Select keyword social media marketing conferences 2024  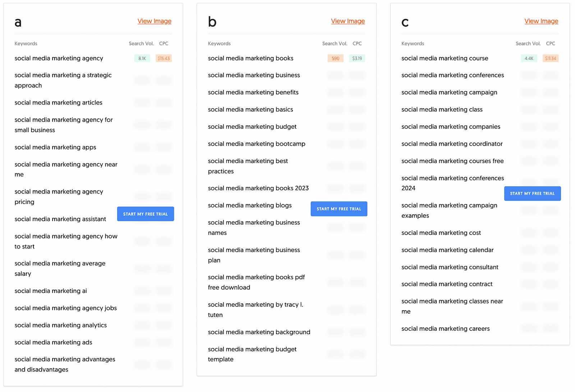coord(452,183)
